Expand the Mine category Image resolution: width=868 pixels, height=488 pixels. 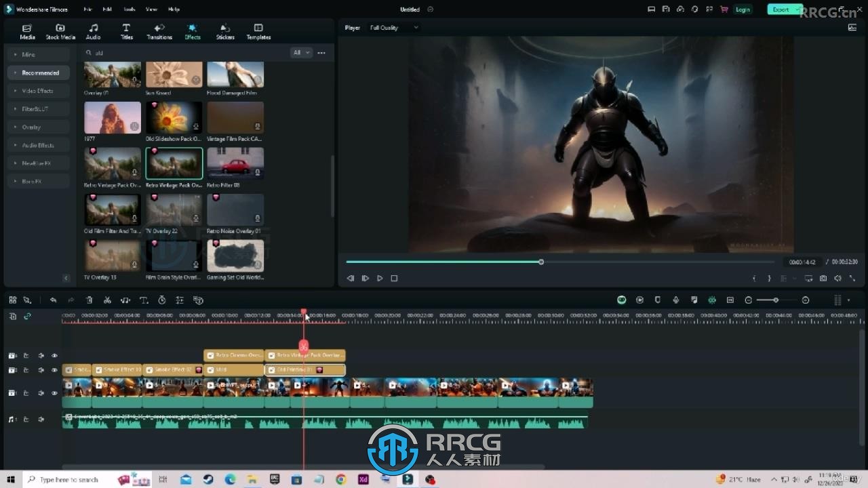[39, 54]
